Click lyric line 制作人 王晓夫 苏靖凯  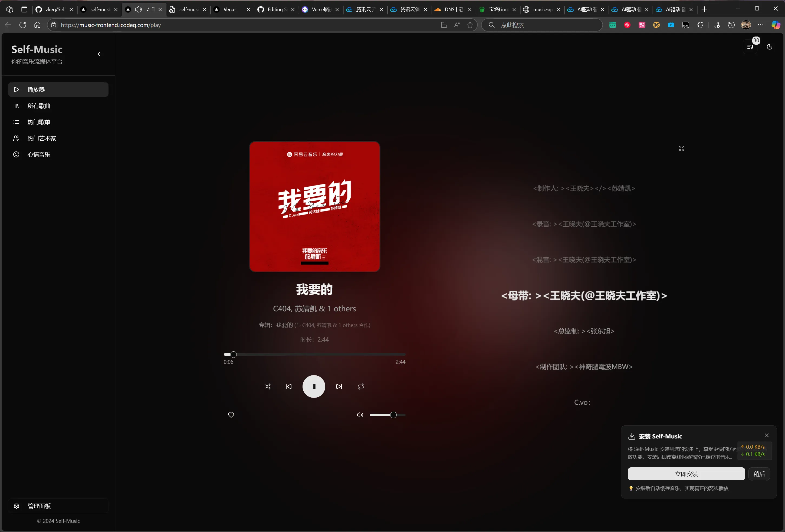tap(584, 188)
